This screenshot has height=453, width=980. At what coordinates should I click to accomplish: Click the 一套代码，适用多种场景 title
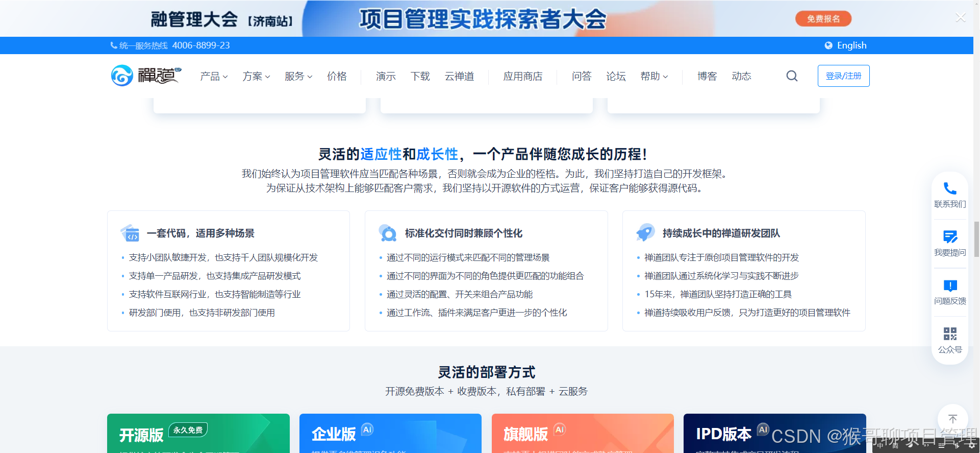pyautogui.click(x=200, y=233)
